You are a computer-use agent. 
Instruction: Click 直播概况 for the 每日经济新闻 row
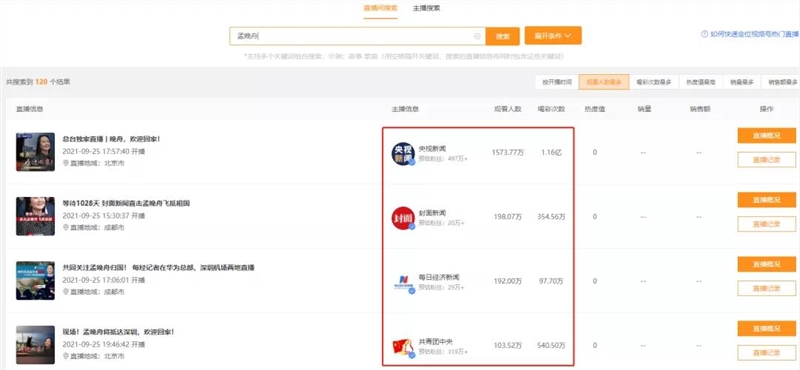tap(766, 264)
